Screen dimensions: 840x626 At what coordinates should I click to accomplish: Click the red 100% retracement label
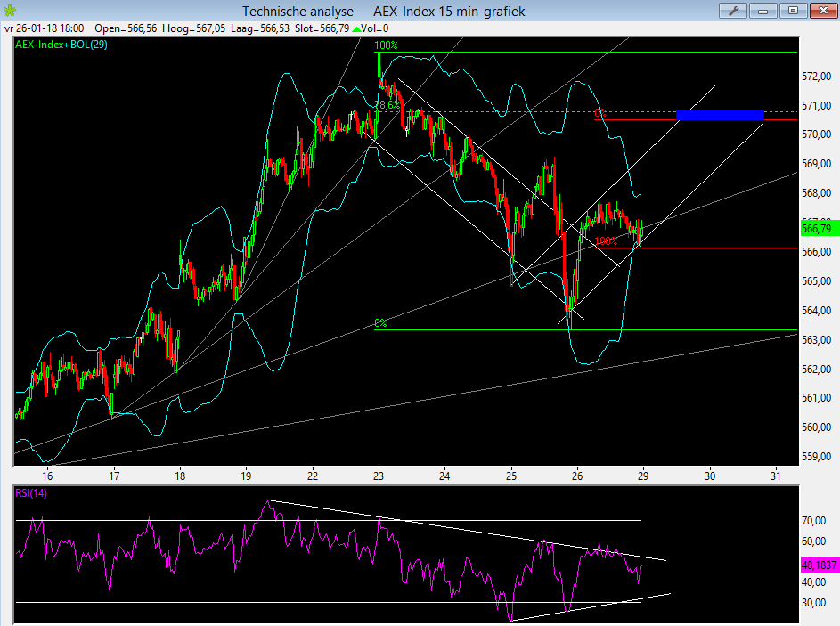click(x=606, y=241)
